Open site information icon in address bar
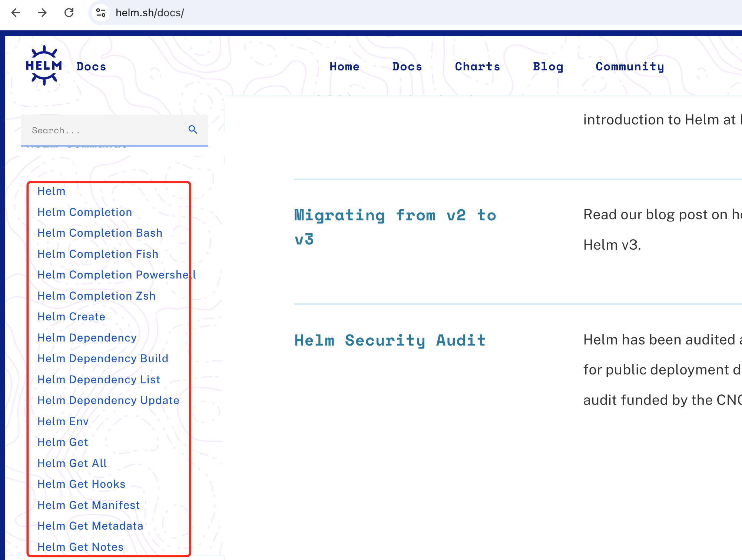Screen dimensions: 742x560 pos(101,13)
